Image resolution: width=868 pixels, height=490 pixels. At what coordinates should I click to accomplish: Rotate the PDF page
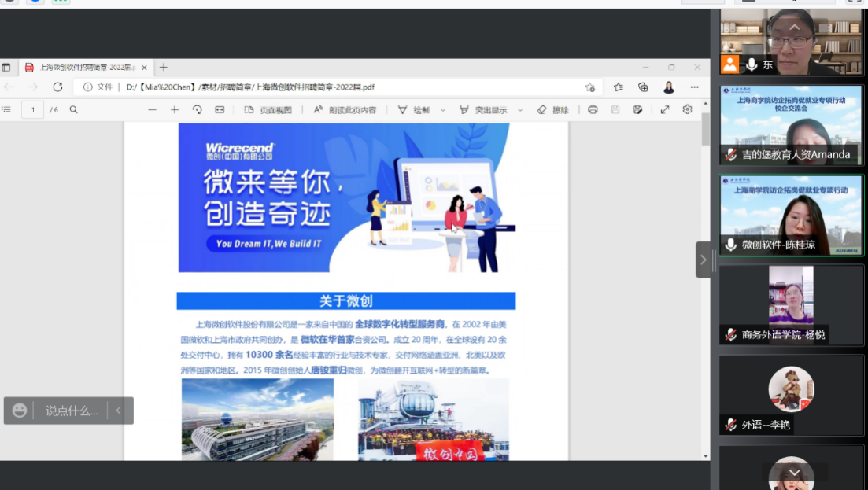[196, 109]
